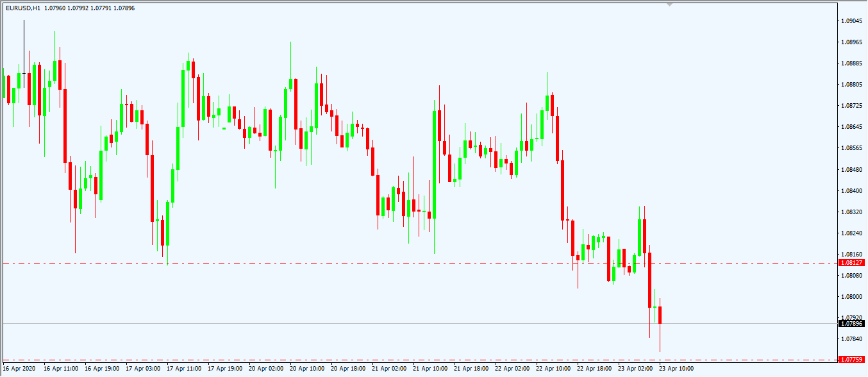Click the 16 Apr 19:00 time label

[102, 369]
